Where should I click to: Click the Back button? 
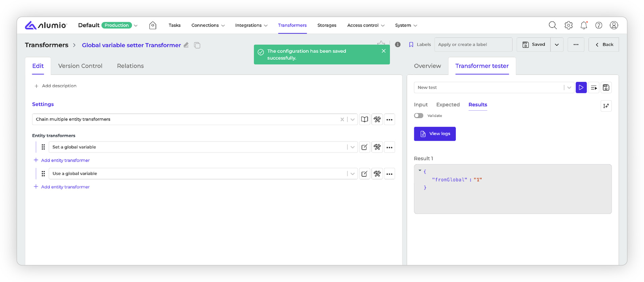[x=604, y=45]
